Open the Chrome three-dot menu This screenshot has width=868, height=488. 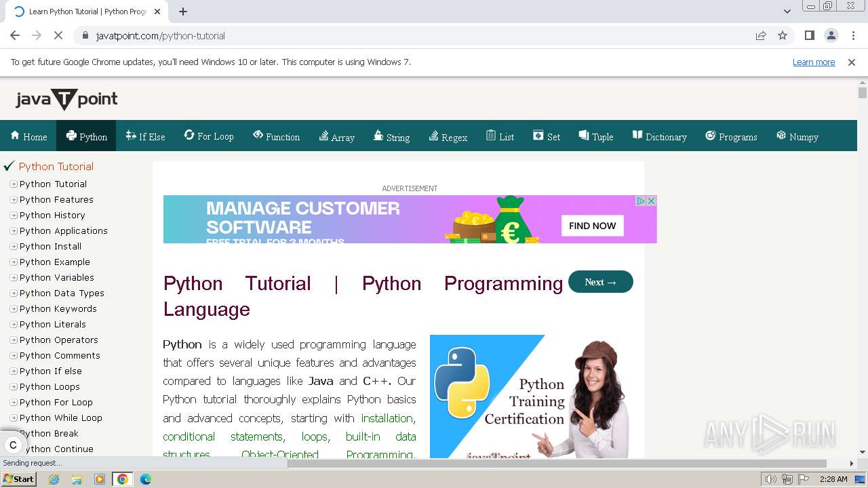click(852, 35)
